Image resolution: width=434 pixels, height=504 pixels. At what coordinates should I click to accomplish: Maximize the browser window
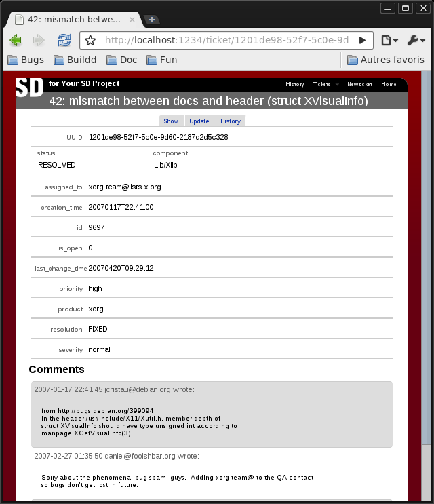[x=406, y=8]
